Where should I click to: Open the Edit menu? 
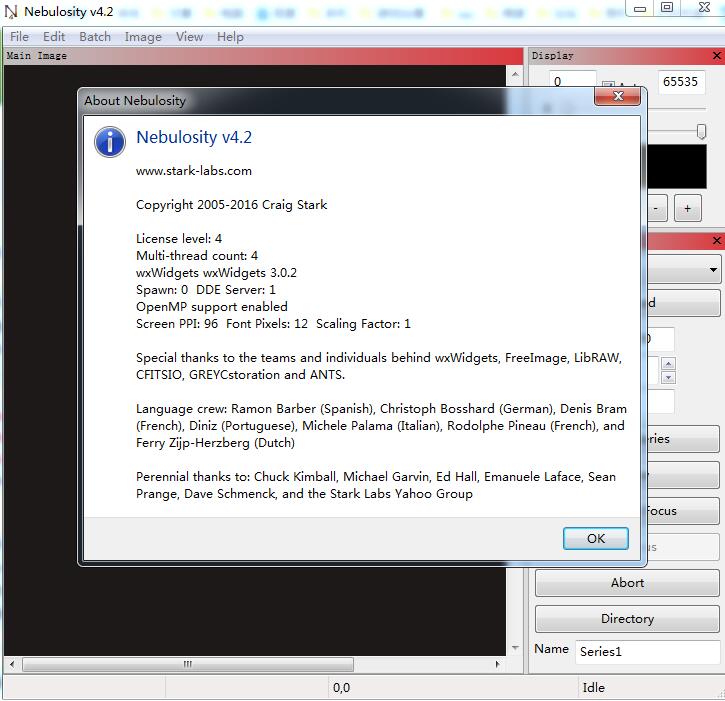[54, 37]
